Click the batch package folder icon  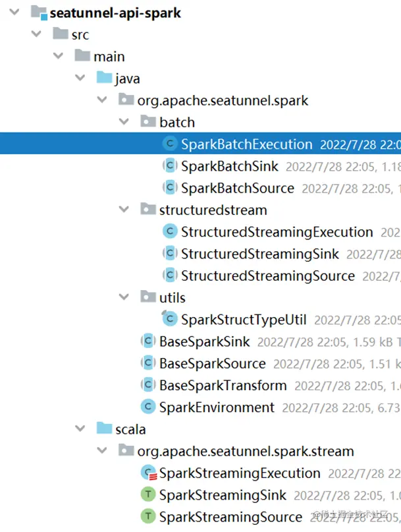tap(148, 121)
